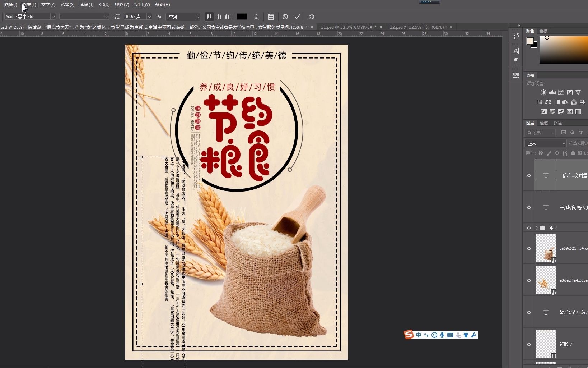Screen dimensions: 588x368
Task: Hide the 俗话…务质量 text layer
Action: click(x=529, y=176)
